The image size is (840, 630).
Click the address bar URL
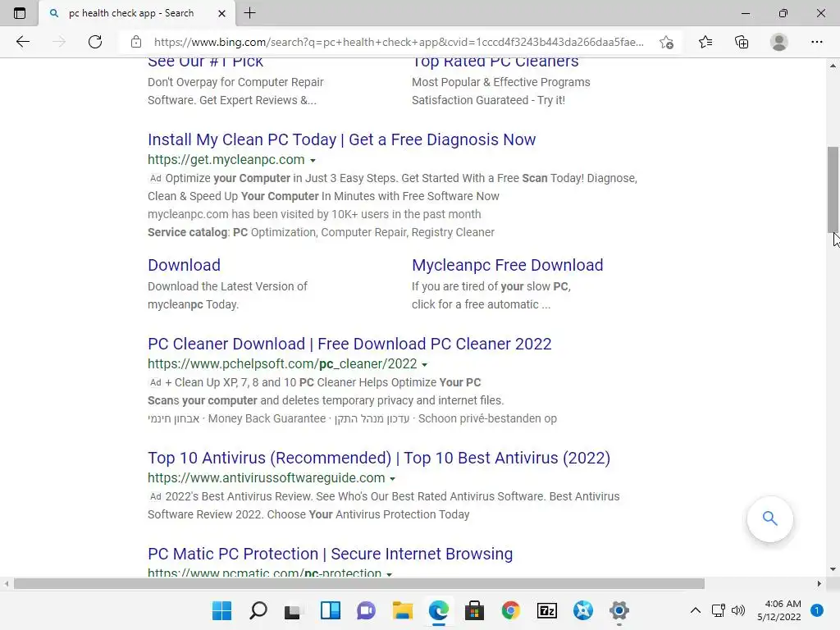399,42
